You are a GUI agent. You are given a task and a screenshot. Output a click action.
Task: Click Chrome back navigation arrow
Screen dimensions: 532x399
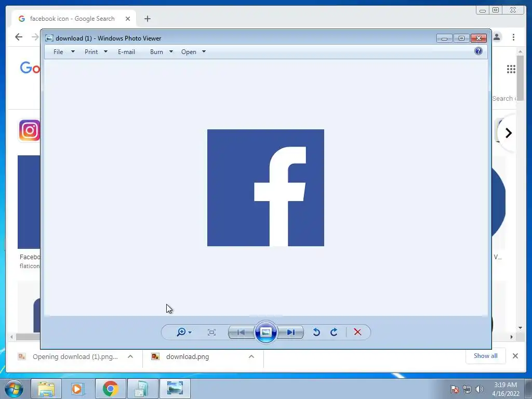[x=19, y=37]
